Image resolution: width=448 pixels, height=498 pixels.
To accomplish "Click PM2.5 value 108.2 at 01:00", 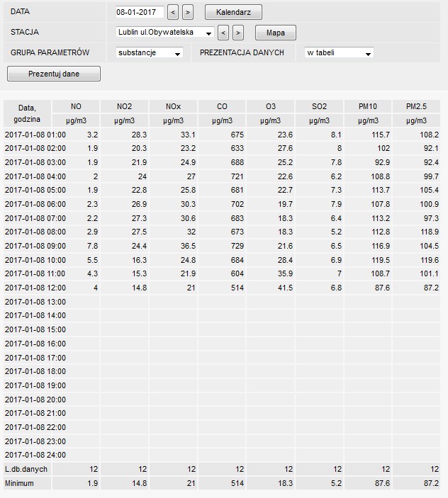I will click(430, 135).
